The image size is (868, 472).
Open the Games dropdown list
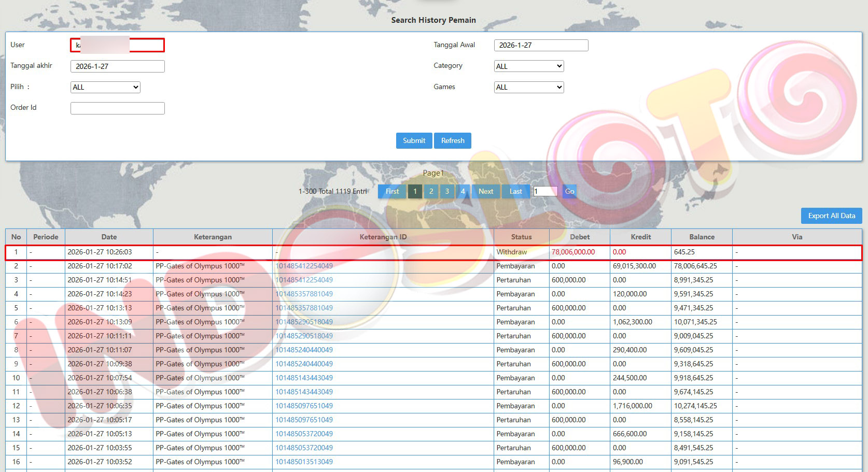click(x=528, y=87)
